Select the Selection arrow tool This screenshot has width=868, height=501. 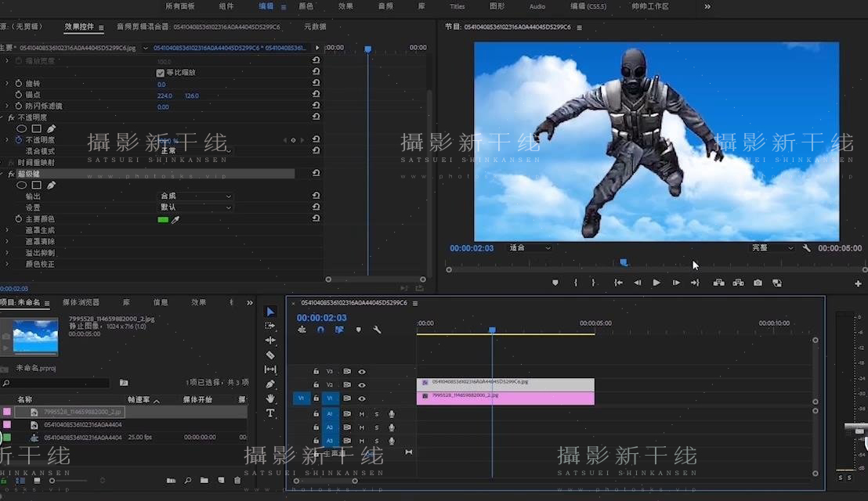tap(270, 312)
